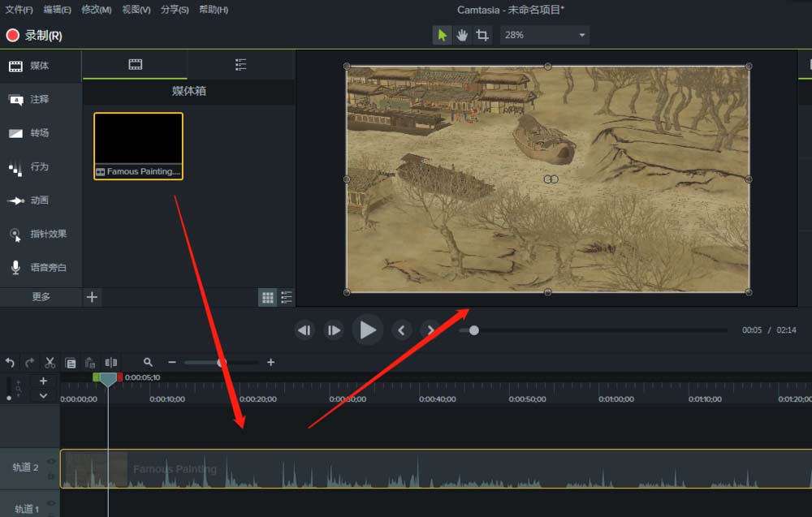This screenshot has height=517, width=812.
Task: Select the crop tool
Action: 482,35
